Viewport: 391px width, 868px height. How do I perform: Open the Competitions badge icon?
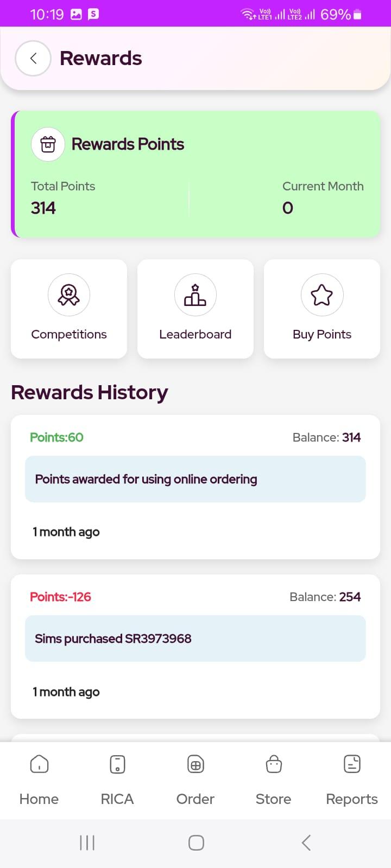69,295
